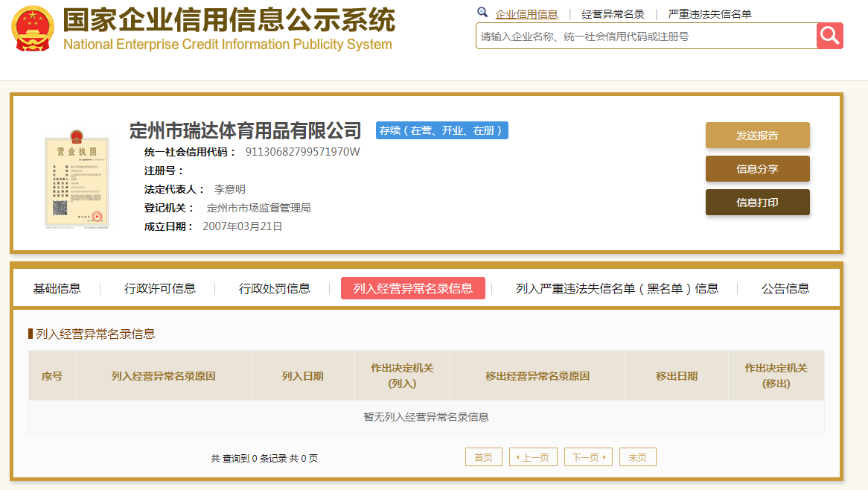This screenshot has width=868, height=490.
Task: Click the 存续(在营、开业、在册) status badge
Action: click(441, 130)
